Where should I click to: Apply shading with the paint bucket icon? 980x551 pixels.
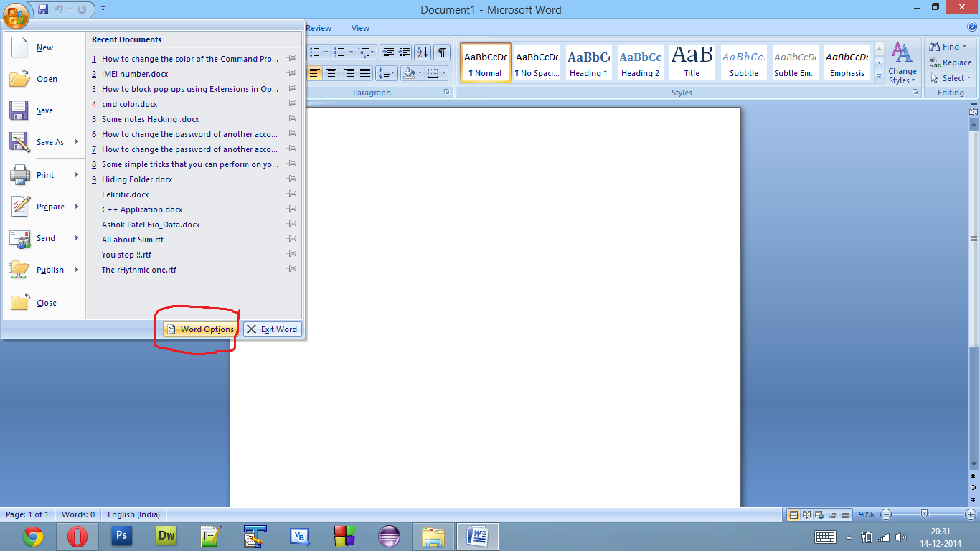tap(409, 73)
